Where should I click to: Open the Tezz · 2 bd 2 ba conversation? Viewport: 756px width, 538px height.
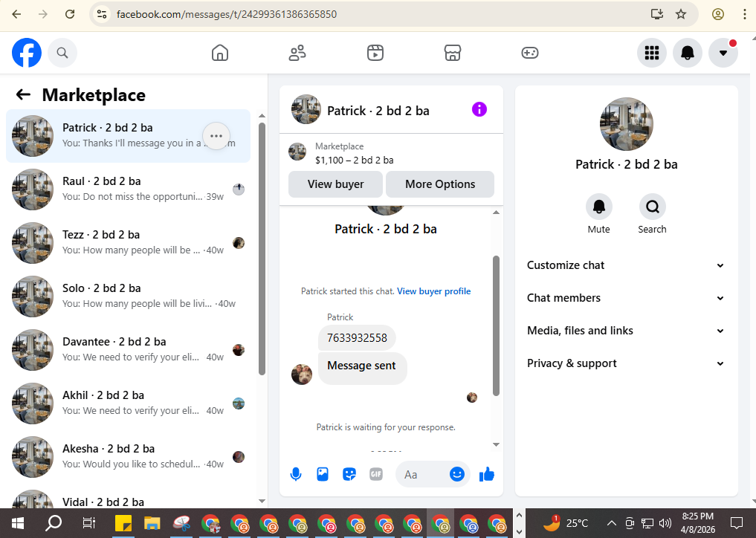click(129, 243)
